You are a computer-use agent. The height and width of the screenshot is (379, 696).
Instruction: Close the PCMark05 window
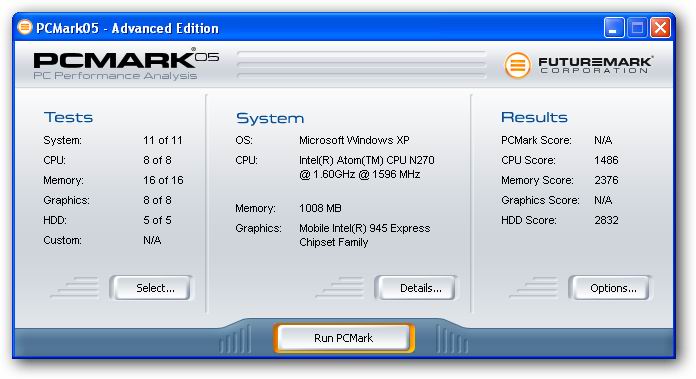660,28
